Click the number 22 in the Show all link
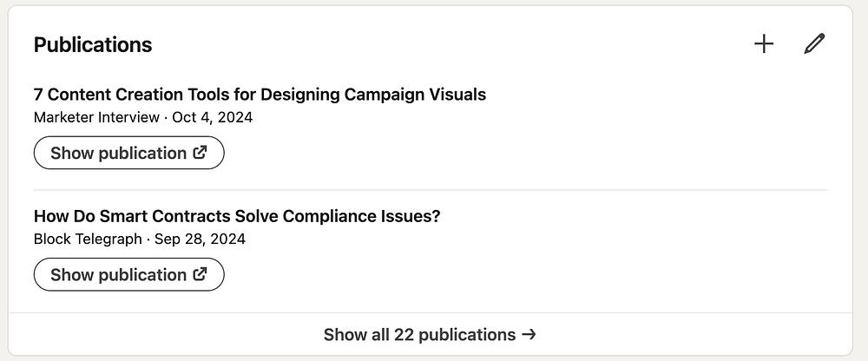This screenshot has width=868, height=361. [x=404, y=334]
